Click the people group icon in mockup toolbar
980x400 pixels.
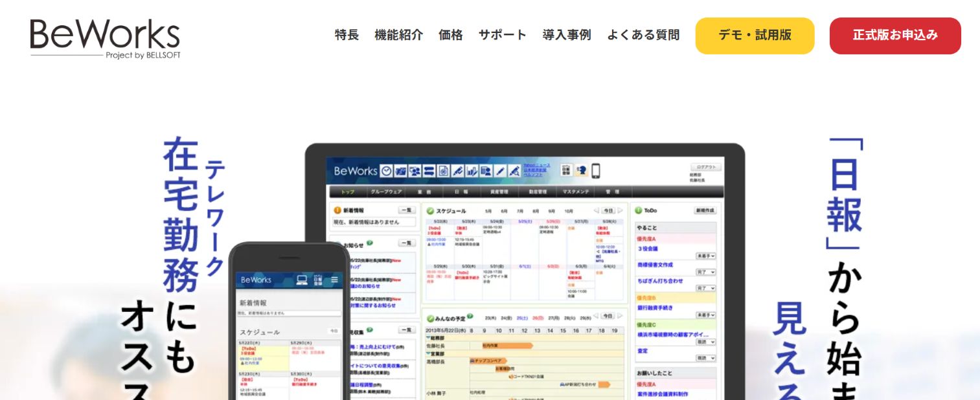(x=415, y=171)
